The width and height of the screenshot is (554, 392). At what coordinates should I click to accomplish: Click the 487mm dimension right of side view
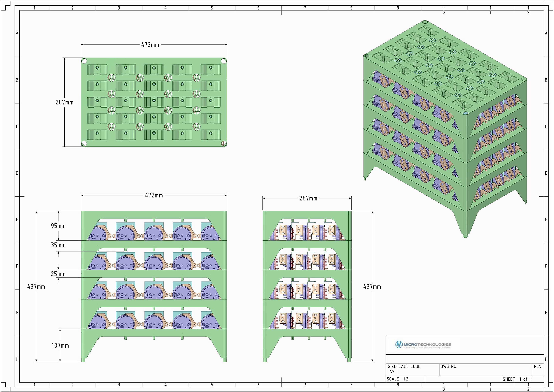click(372, 287)
